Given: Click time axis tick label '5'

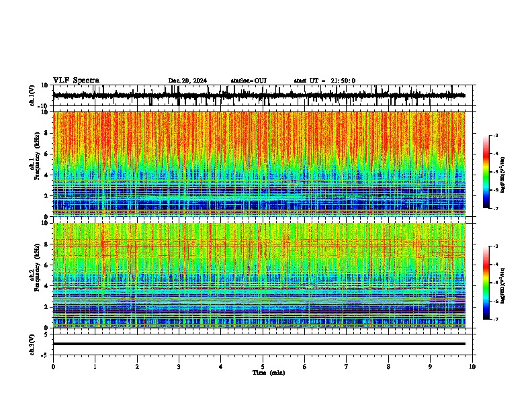Looking at the screenshot, I should tap(263, 367).
